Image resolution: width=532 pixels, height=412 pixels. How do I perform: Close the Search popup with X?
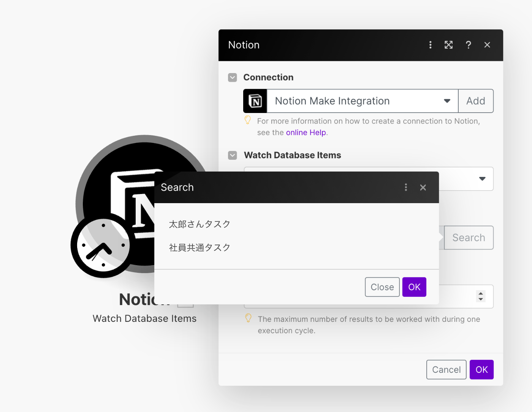pos(423,187)
